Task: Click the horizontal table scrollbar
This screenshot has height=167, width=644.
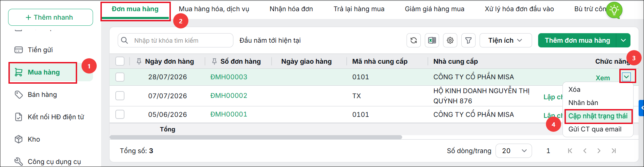Action: coord(256,137)
